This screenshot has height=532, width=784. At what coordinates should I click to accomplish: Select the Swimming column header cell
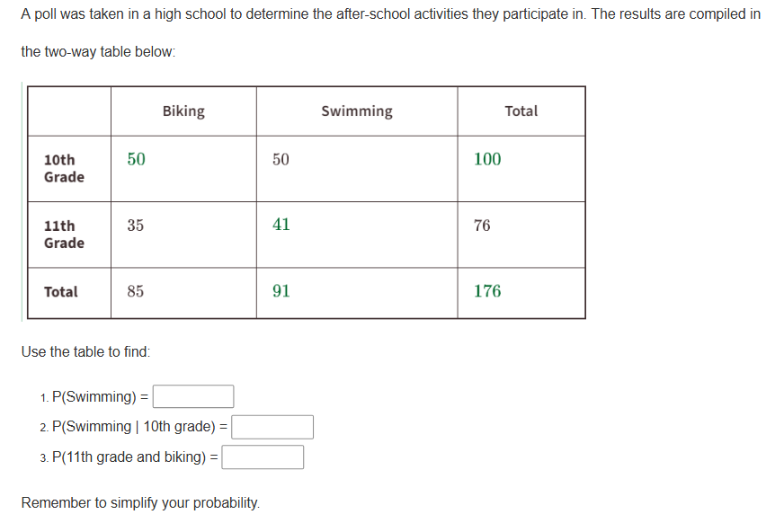point(355,111)
